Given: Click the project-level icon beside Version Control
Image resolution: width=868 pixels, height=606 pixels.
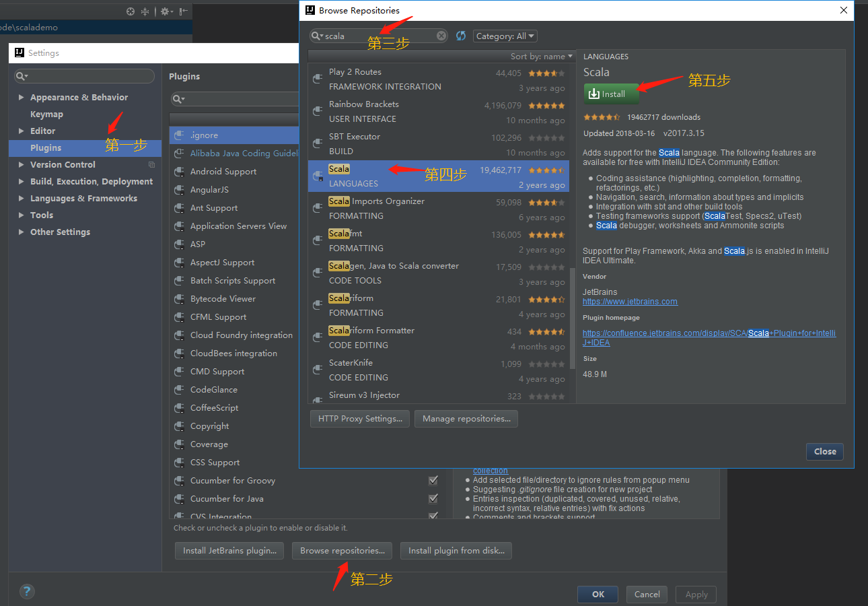Looking at the screenshot, I should coord(151,164).
